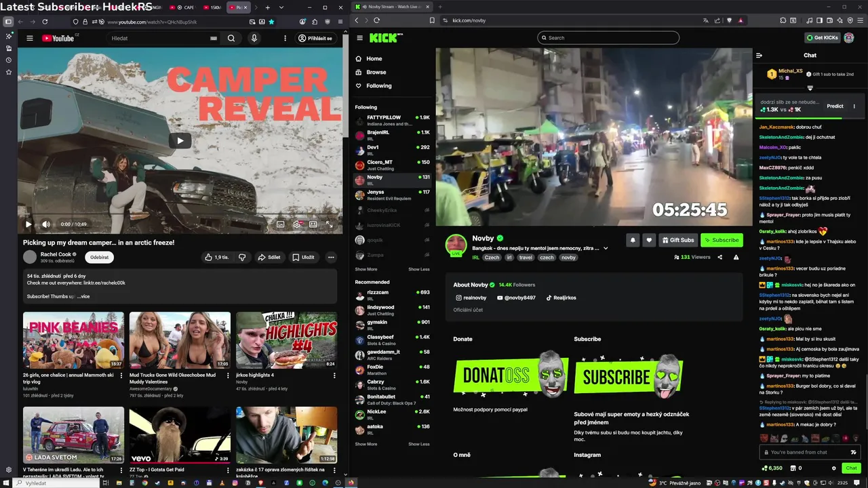Open YouTube hamburger guide menu
This screenshot has width=868, height=488.
30,39
